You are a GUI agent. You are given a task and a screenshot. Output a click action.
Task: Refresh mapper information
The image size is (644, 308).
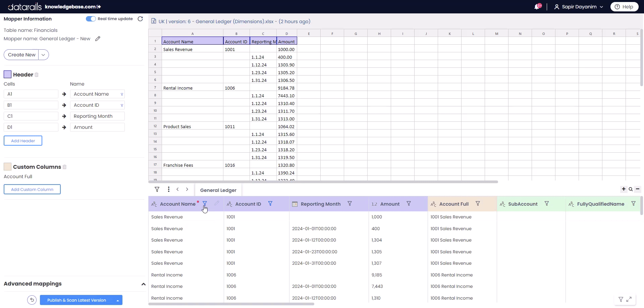click(x=140, y=19)
